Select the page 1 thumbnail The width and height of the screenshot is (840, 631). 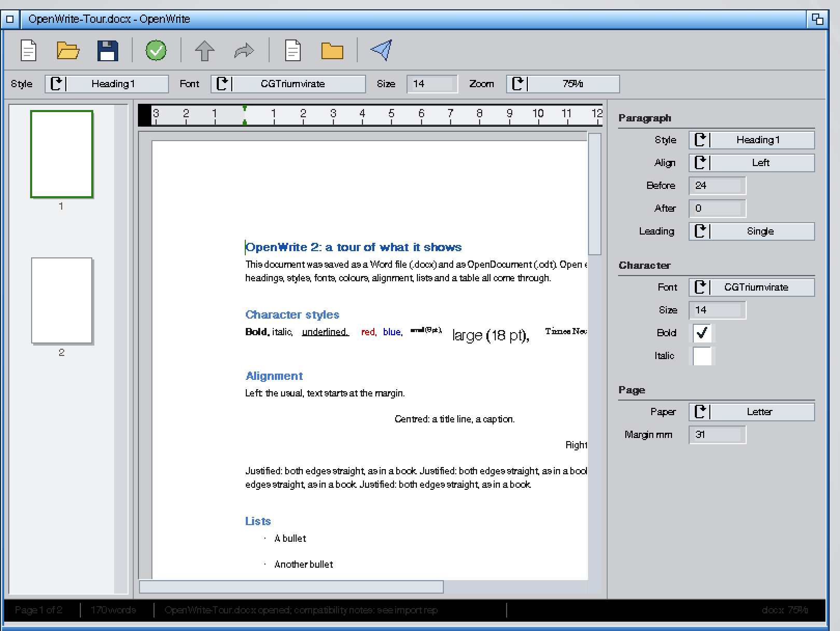click(62, 154)
